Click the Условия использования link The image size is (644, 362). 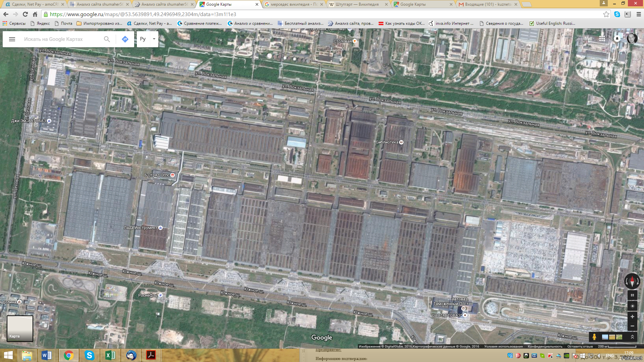click(503, 347)
